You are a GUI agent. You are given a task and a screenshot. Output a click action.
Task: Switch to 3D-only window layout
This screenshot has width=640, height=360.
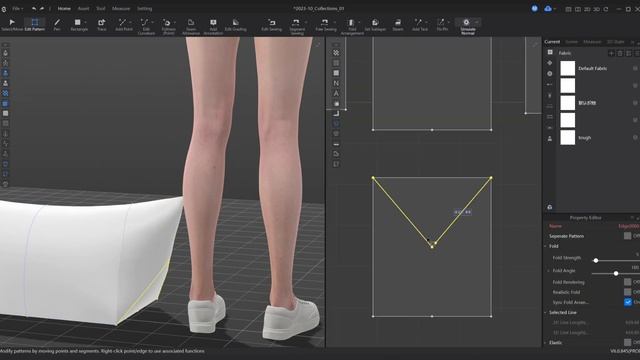(x=596, y=9)
